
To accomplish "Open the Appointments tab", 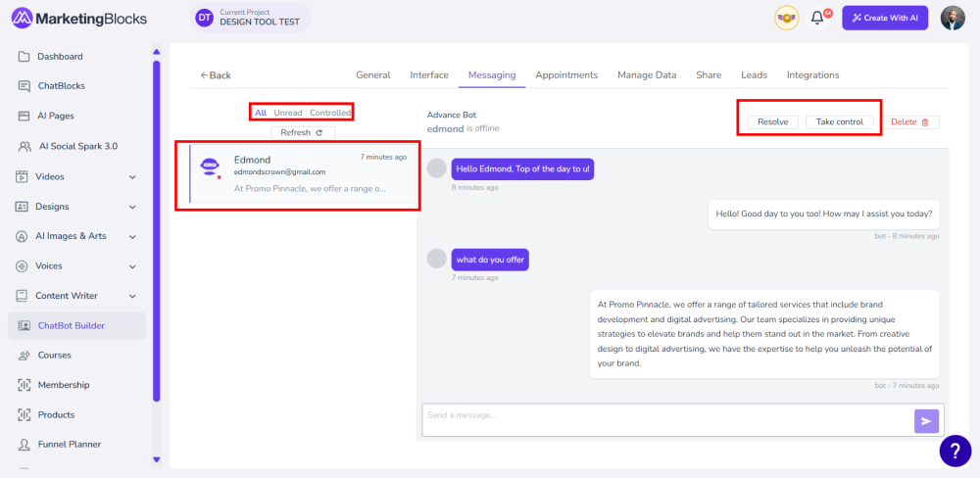I will click(566, 75).
